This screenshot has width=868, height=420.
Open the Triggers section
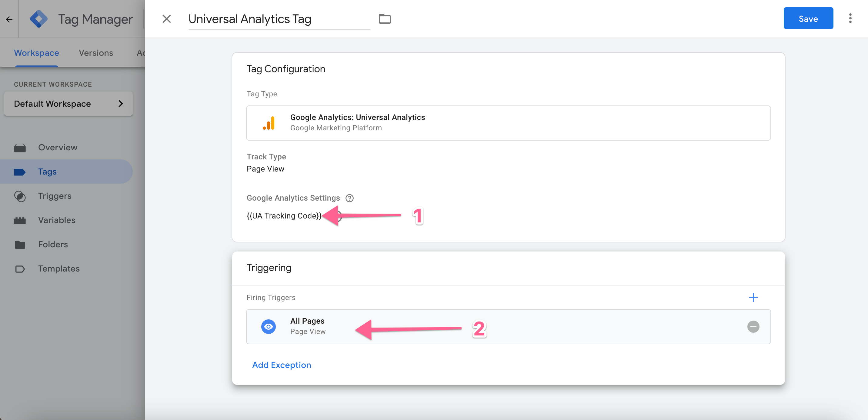(x=55, y=196)
